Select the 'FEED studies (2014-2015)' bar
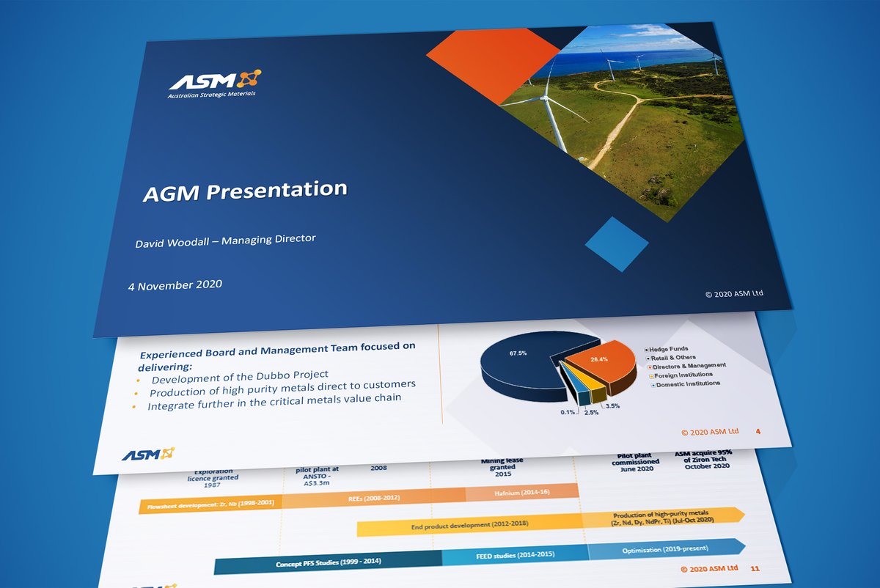 pos(515,556)
